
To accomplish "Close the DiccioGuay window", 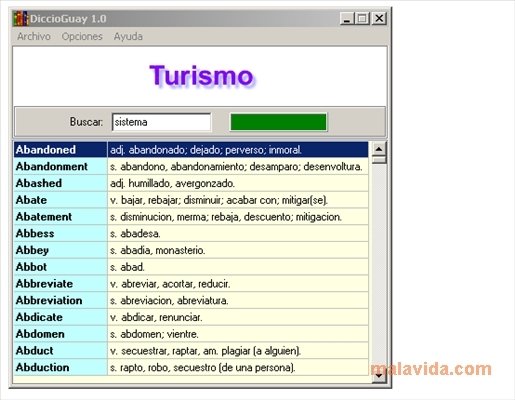I will coord(379,18).
